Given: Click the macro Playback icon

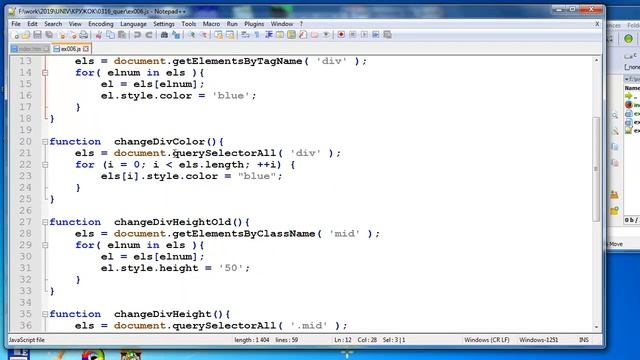Looking at the screenshot, I should tap(364, 35).
